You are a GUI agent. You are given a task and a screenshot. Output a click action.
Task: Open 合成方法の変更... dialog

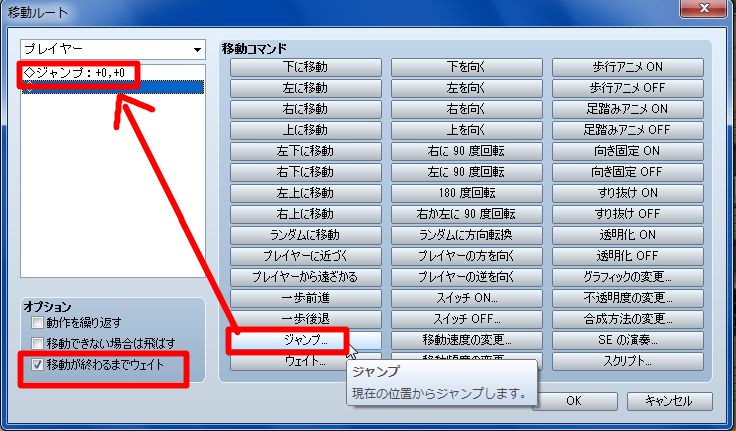point(628,319)
